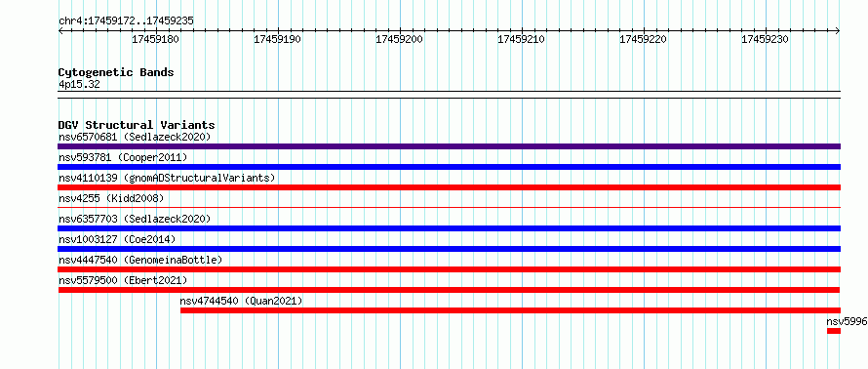Open the nsv593781 (Cooper2011) label

click(x=123, y=157)
